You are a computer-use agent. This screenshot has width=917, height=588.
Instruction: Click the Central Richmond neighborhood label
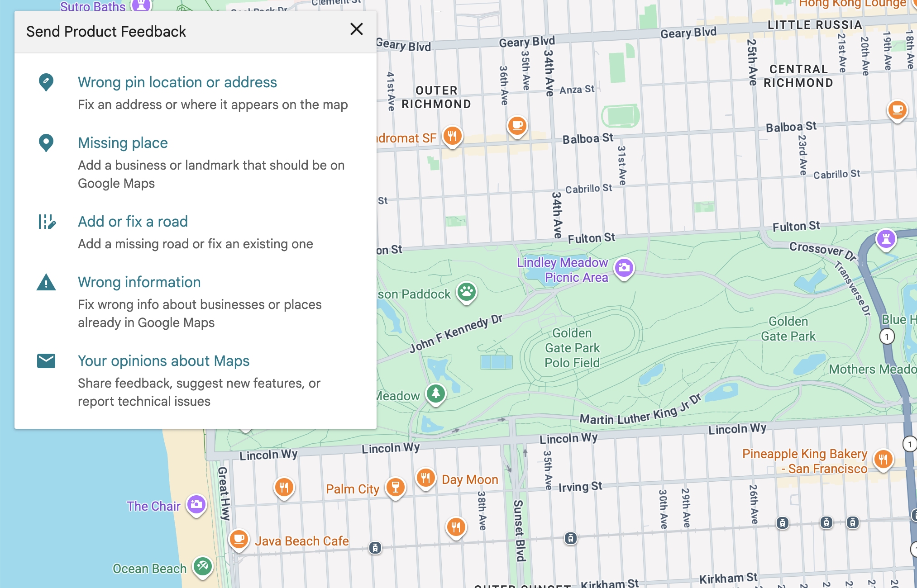click(798, 76)
